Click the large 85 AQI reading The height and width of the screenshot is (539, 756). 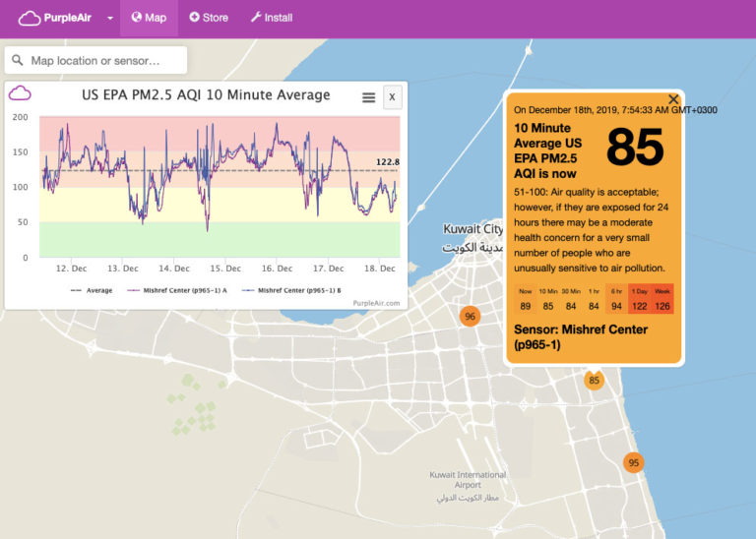[635, 148]
